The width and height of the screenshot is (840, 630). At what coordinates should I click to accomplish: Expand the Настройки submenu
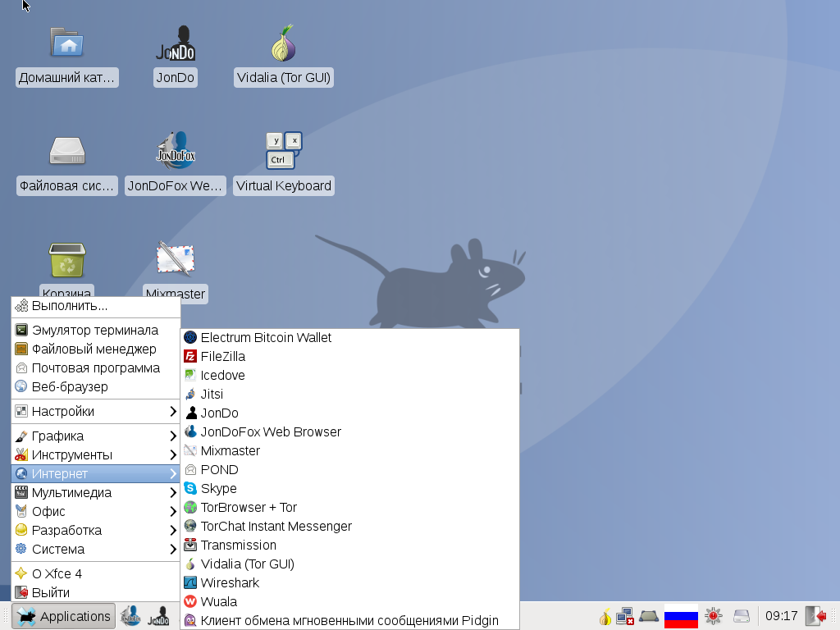pos(96,412)
